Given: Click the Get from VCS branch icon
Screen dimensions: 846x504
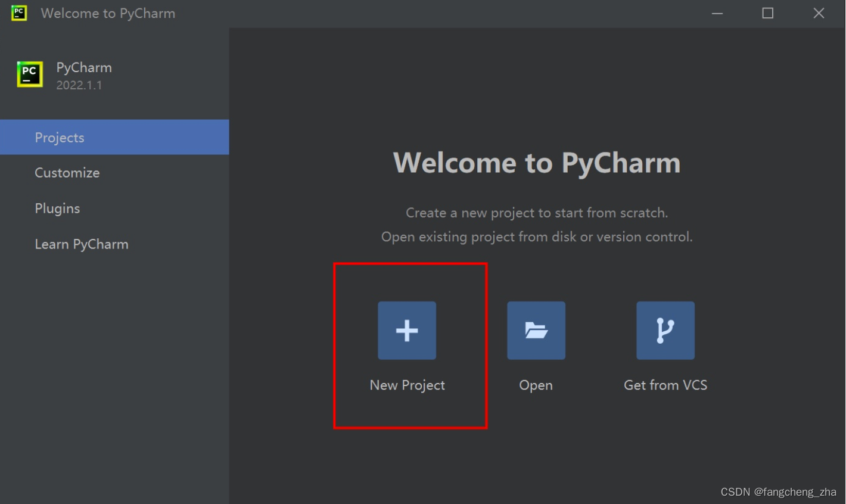Looking at the screenshot, I should pyautogui.click(x=665, y=331).
